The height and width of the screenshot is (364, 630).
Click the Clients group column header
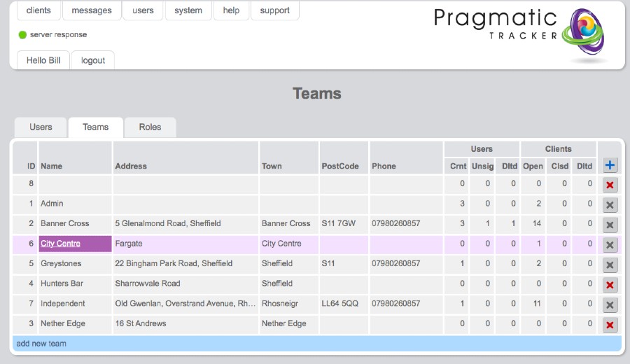[559, 149]
